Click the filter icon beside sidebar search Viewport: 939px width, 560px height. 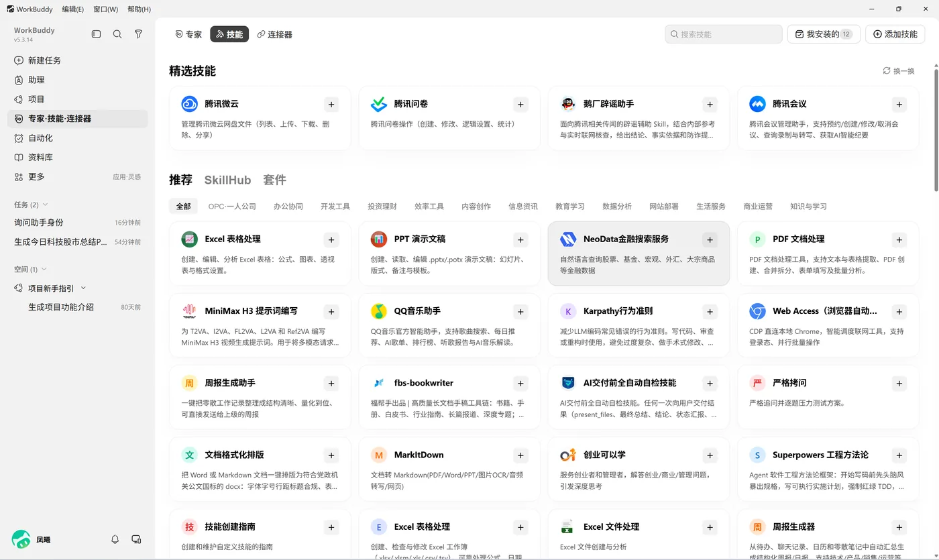click(138, 34)
